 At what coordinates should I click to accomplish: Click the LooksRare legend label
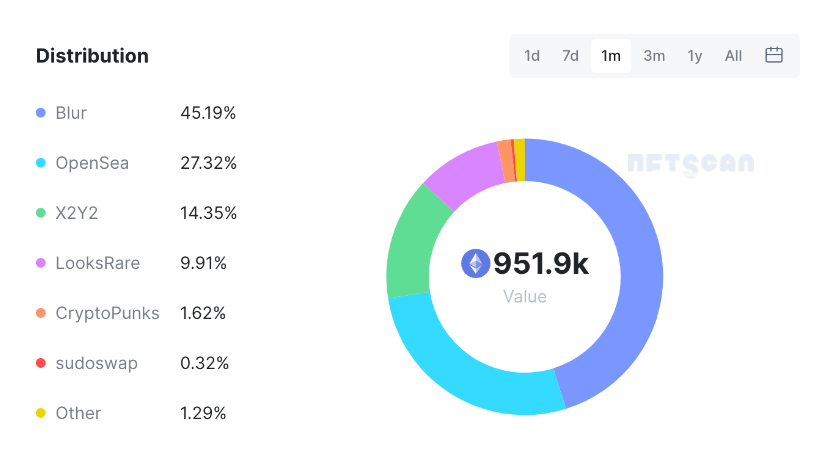98,263
